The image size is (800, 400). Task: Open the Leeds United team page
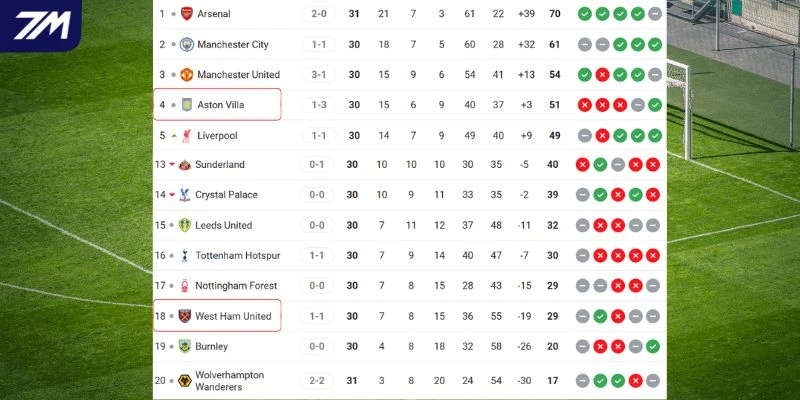tap(224, 226)
